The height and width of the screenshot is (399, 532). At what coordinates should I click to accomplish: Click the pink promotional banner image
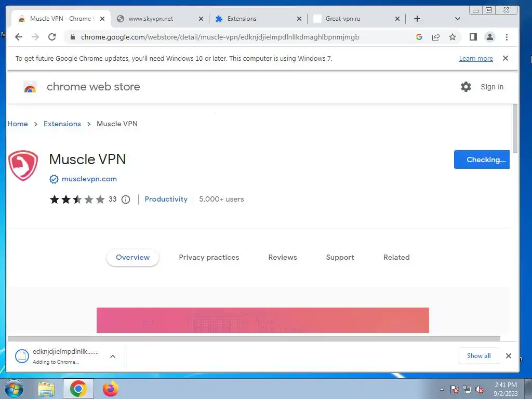262,320
